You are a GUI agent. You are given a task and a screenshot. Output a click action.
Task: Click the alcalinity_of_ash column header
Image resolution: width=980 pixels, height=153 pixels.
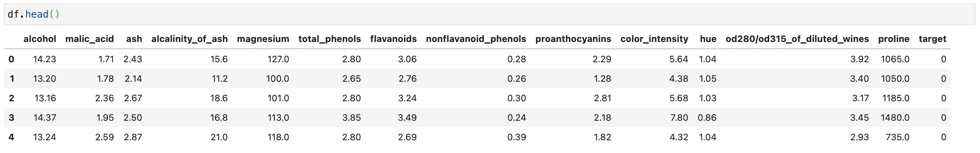point(189,39)
